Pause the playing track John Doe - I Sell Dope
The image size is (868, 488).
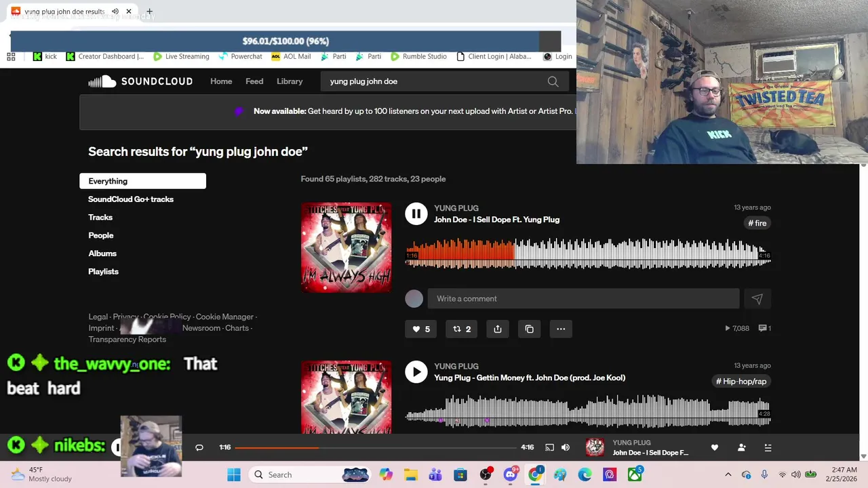click(416, 213)
